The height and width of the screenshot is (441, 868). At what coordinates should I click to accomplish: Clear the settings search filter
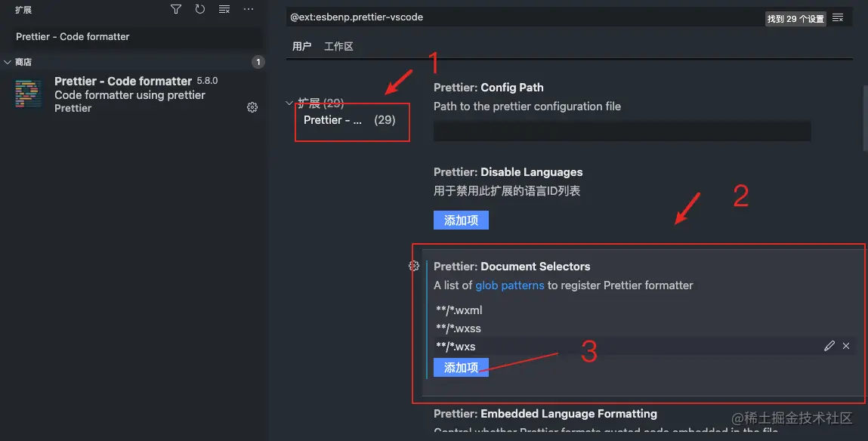(x=837, y=17)
